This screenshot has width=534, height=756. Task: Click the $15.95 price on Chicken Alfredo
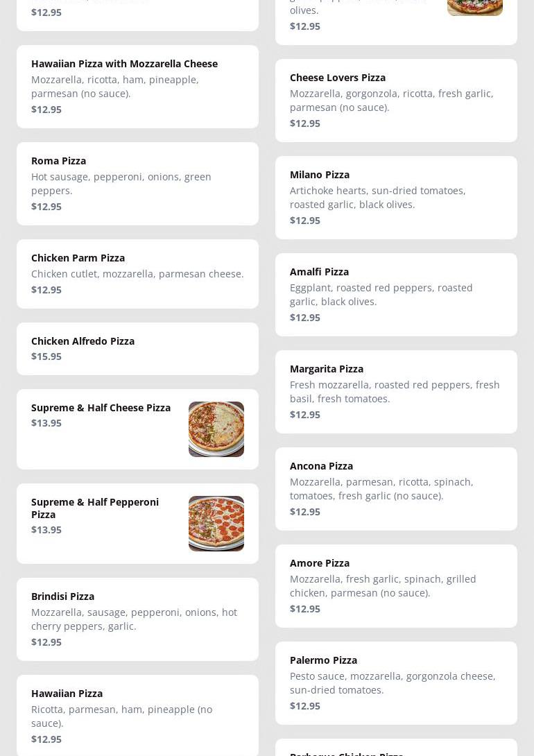tap(46, 356)
